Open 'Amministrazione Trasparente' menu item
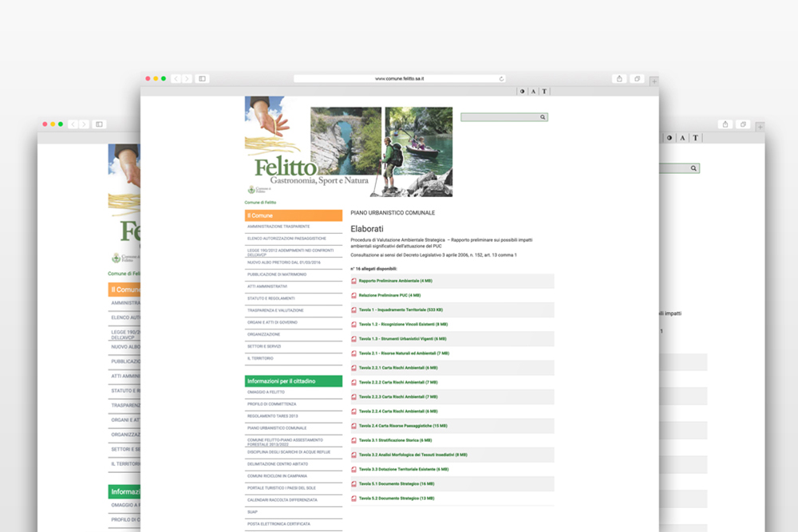 coord(279,227)
